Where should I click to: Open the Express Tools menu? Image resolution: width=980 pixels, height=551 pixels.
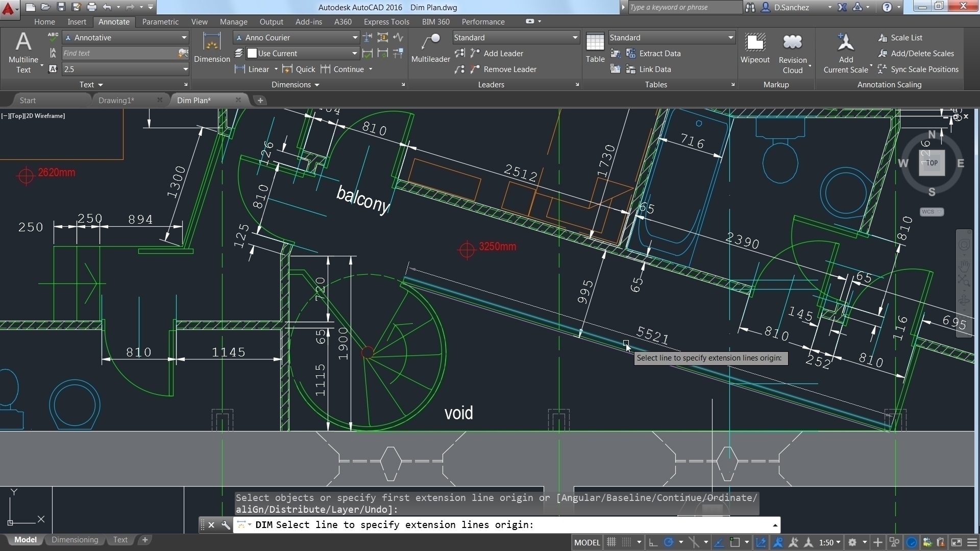tap(386, 21)
